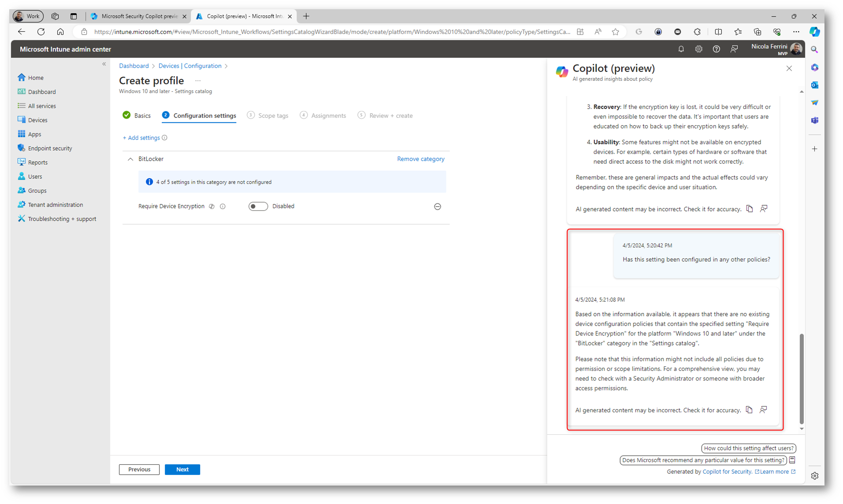Give feedback on the latest Copilot response
Screen dimensions: 843x504
763,410
